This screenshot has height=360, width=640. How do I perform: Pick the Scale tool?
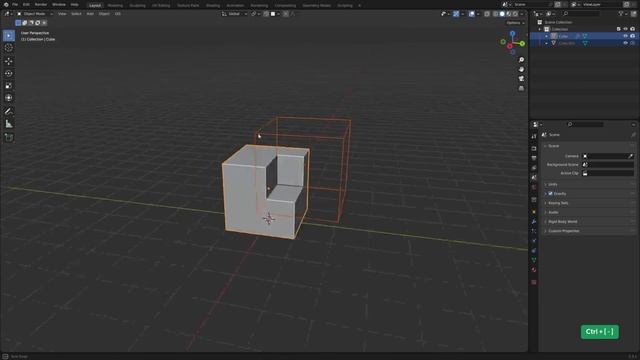pos(9,86)
